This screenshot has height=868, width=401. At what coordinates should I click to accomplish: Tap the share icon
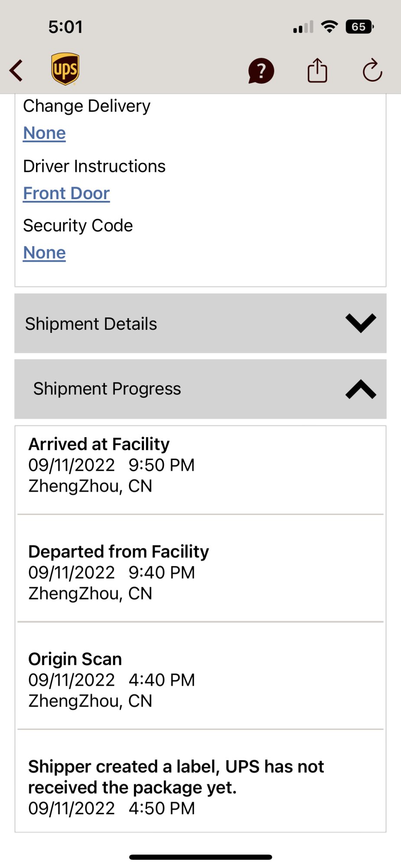pyautogui.click(x=317, y=70)
